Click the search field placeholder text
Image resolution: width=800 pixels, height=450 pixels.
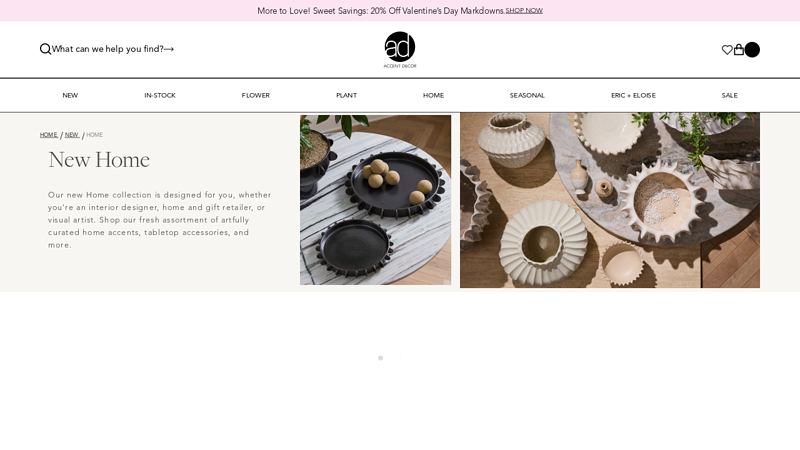click(108, 49)
